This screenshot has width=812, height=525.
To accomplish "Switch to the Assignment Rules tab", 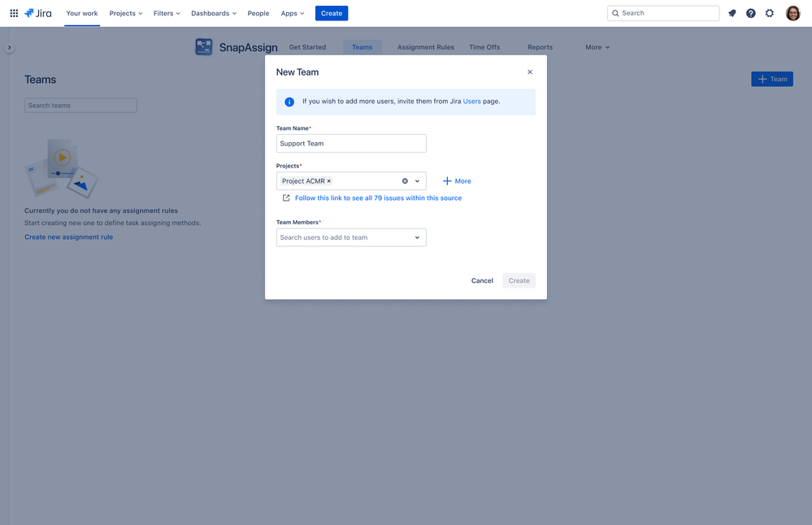I will tap(425, 47).
